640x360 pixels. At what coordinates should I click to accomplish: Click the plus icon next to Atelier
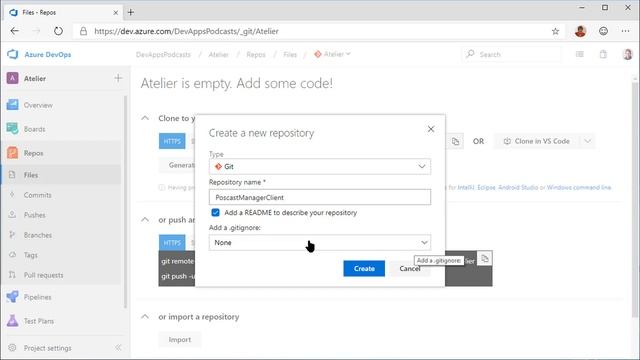pos(118,78)
